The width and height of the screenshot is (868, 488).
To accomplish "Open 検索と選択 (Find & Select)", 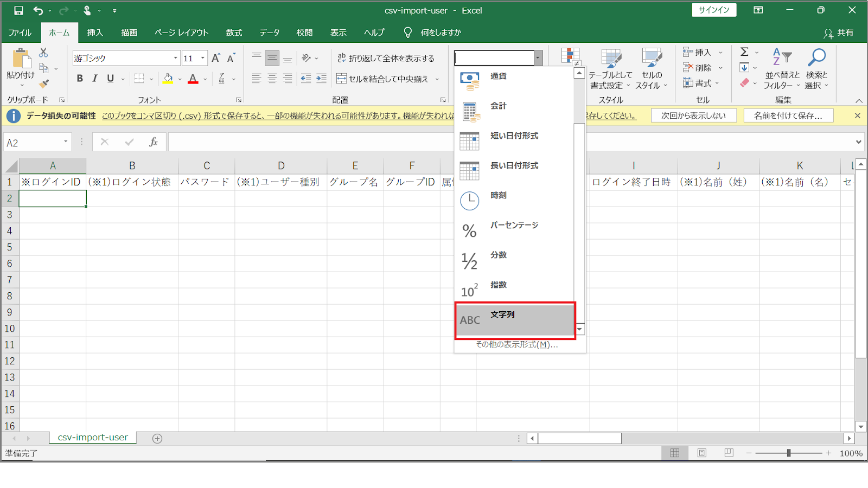I will (816, 69).
